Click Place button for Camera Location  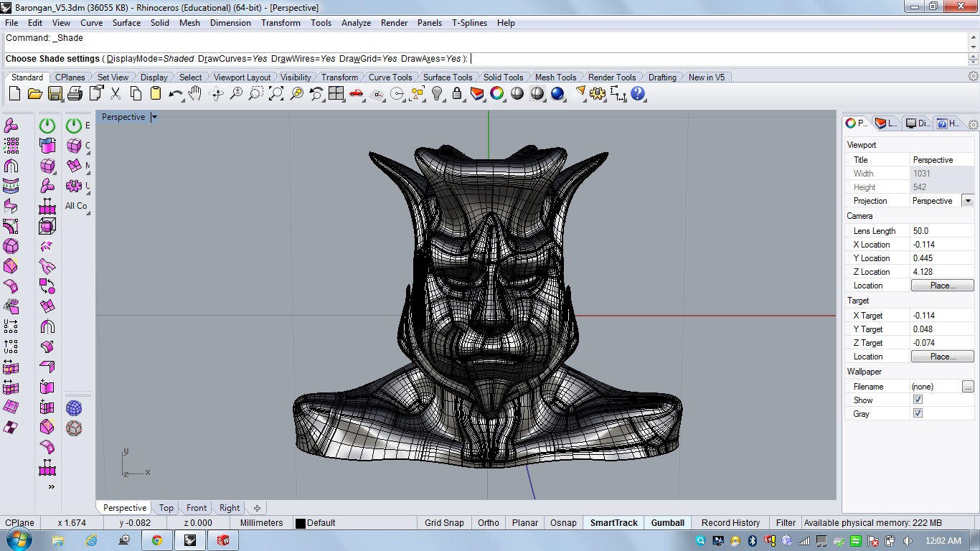coord(942,286)
